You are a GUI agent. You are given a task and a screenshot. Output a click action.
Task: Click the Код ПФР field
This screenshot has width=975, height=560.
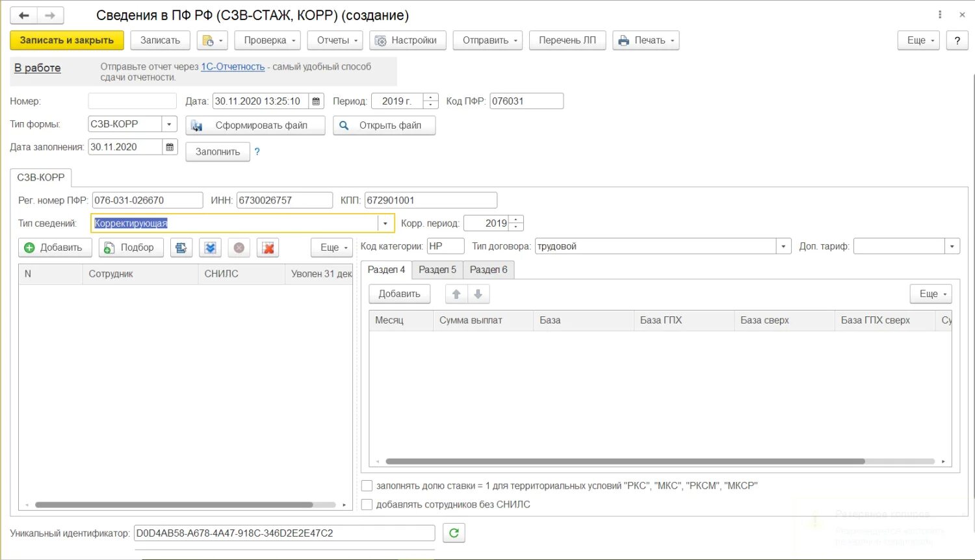point(526,101)
